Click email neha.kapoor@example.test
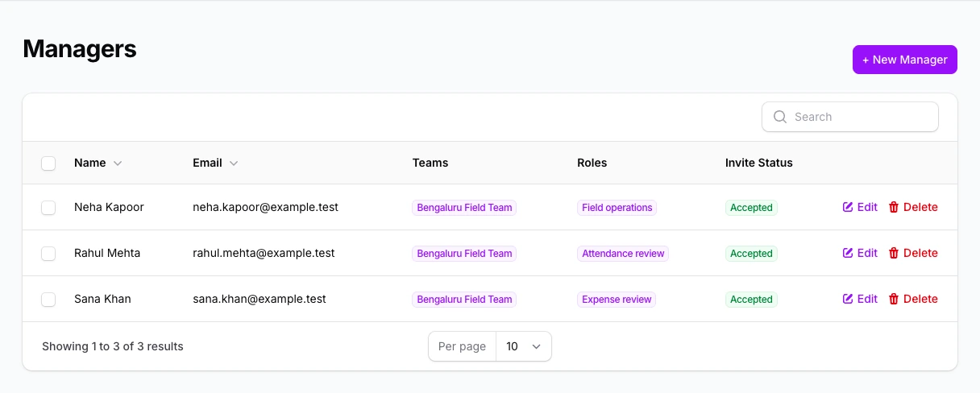Viewport: 980px width, 393px height. point(265,207)
